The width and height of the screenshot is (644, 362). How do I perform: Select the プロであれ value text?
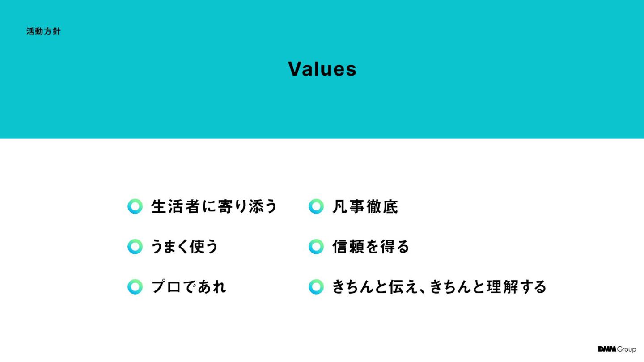coord(189,286)
